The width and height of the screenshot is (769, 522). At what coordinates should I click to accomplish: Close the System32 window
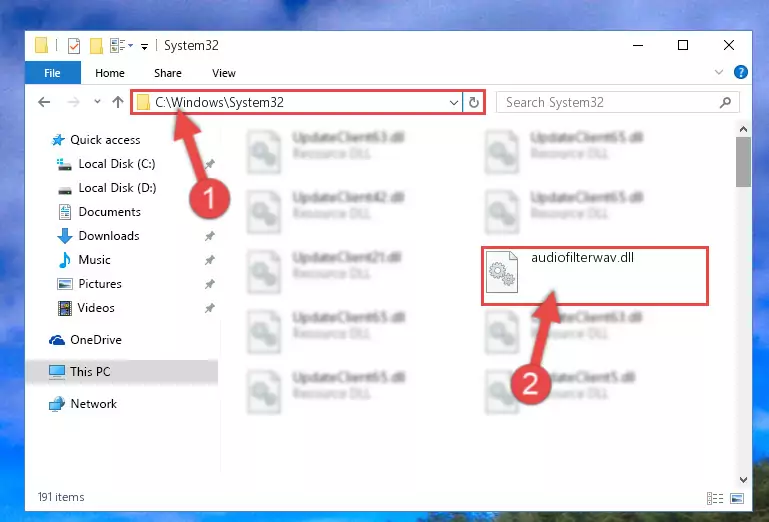(729, 45)
